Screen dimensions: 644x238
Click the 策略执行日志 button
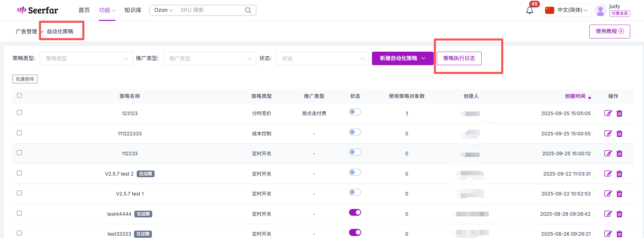(x=459, y=58)
